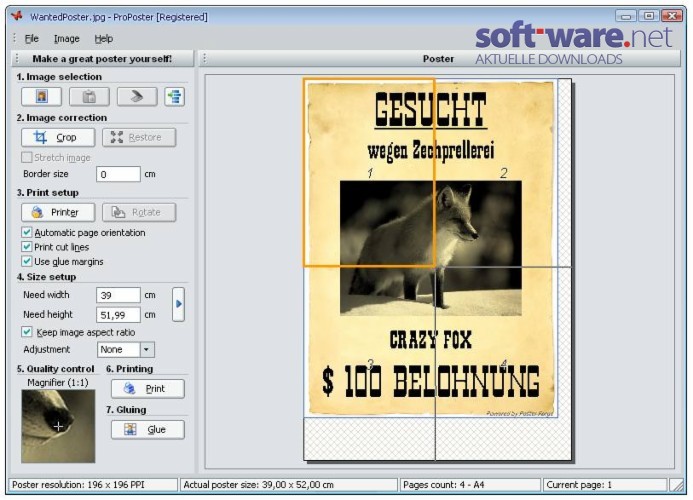Click the window resize grip
This screenshot has height=500, width=693.
[x=677, y=485]
